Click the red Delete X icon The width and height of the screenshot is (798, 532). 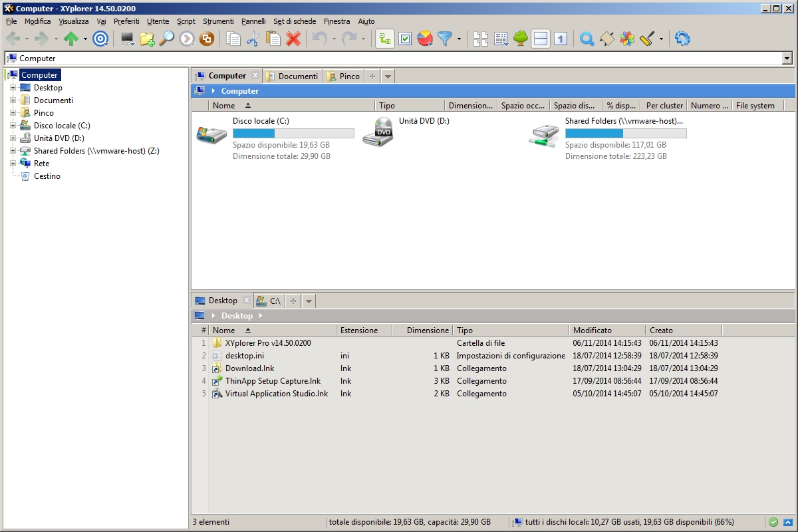[x=293, y=39]
